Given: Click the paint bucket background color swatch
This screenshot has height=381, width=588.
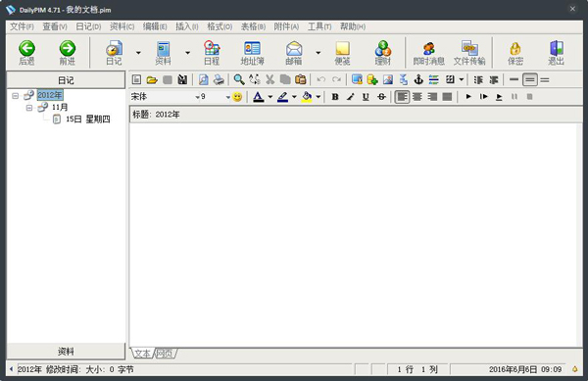Looking at the screenshot, I should click(x=307, y=97).
